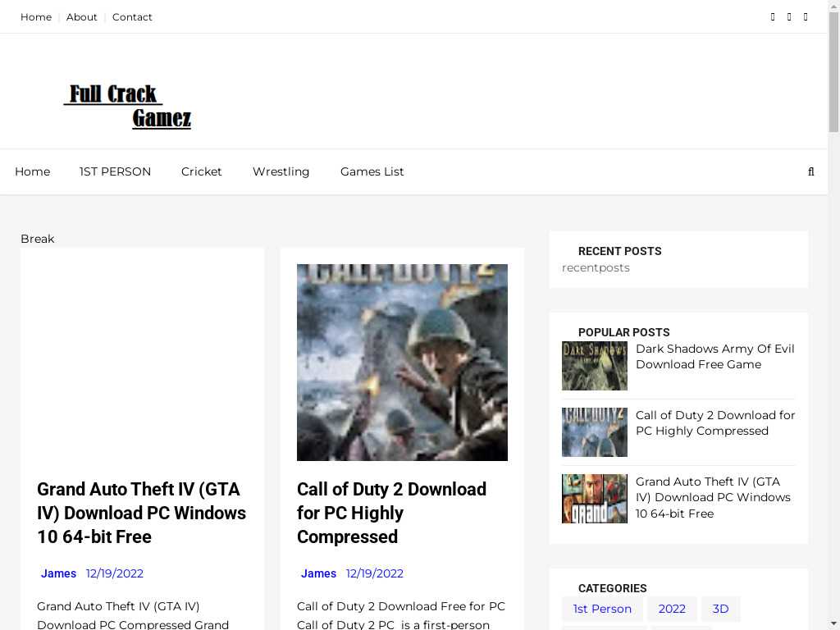Open the Contact page link

[132, 17]
